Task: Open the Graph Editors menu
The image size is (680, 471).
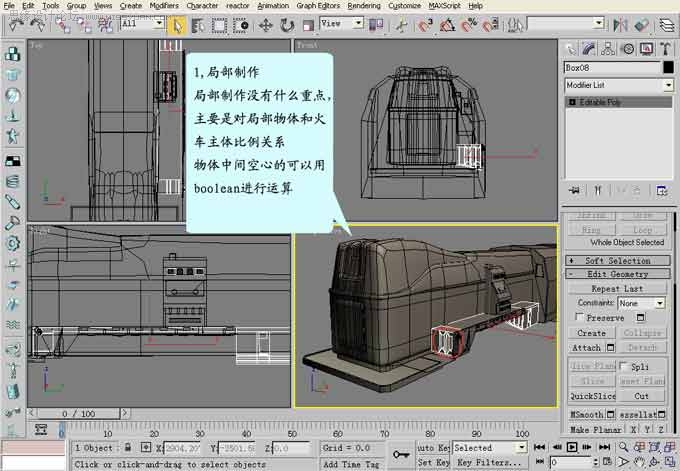Action: [318, 6]
